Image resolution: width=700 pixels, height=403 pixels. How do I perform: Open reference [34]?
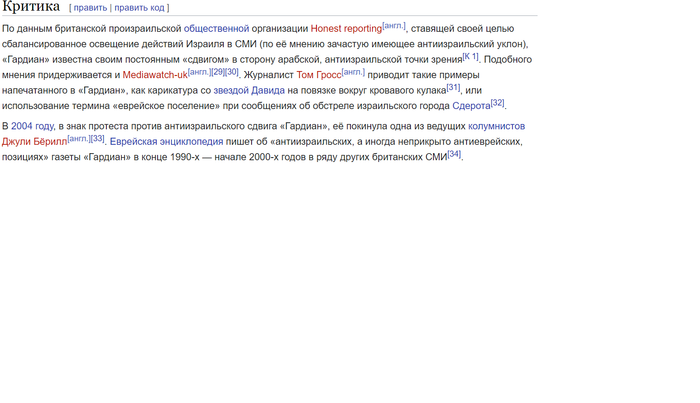tap(454, 154)
